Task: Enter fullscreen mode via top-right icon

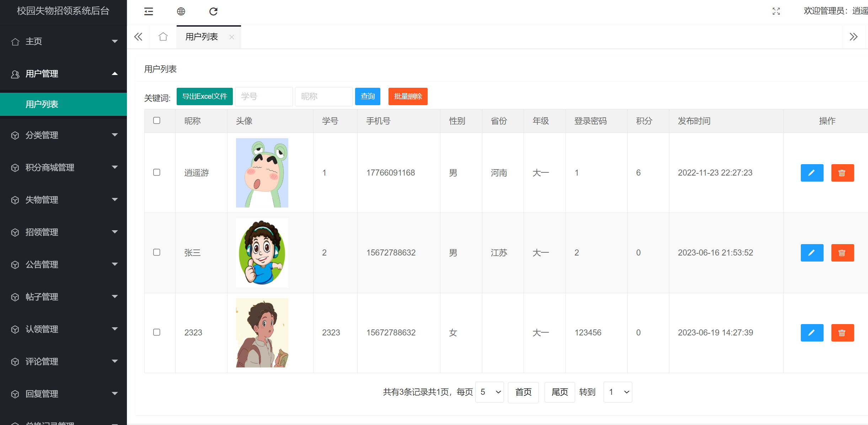Action: click(776, 11)
